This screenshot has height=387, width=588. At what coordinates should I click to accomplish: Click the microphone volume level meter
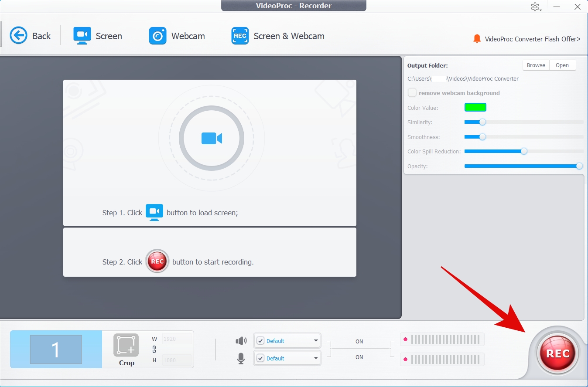click(442, 359)
